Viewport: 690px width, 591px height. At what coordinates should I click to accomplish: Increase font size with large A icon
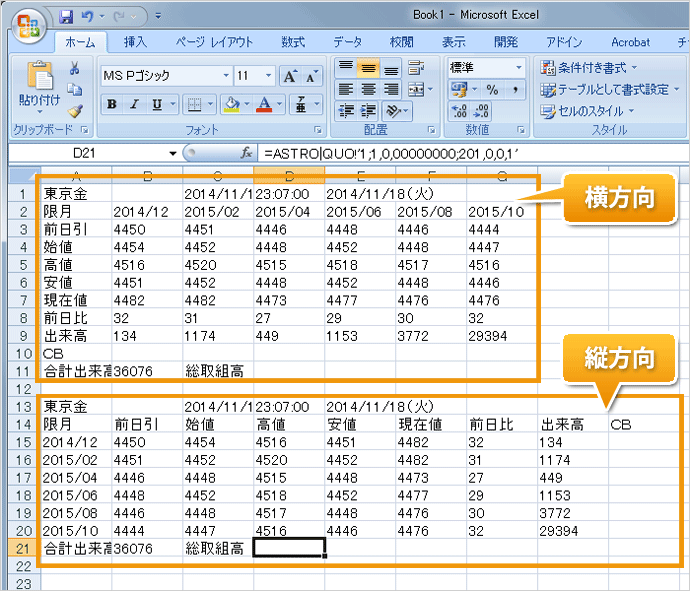(290, 76)
